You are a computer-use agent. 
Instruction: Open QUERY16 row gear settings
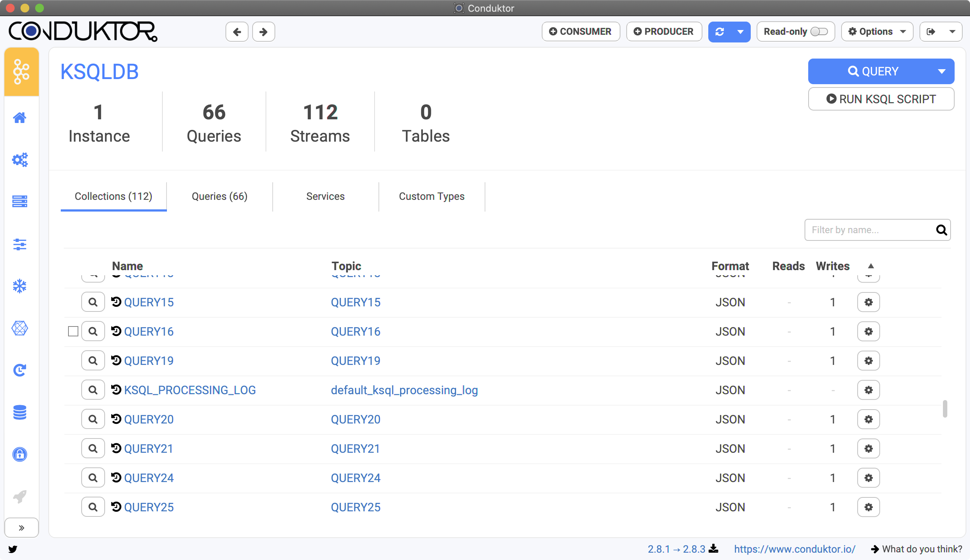pos(869,331)
